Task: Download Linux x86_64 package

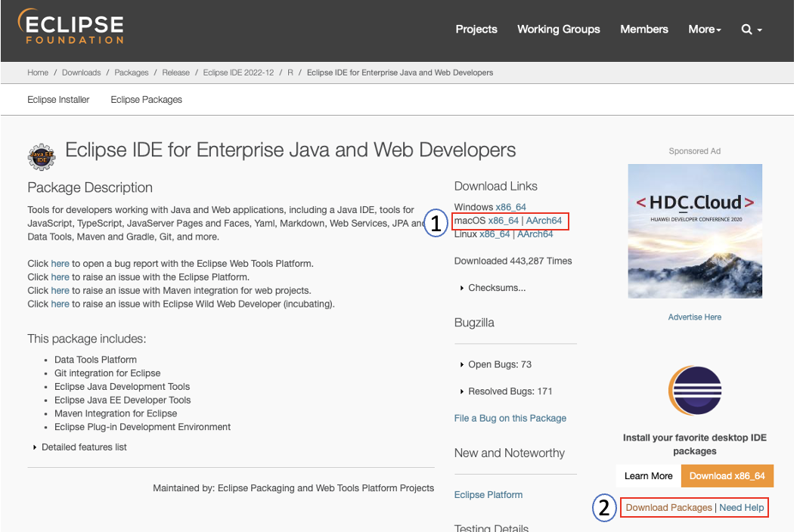Action: coord(495,234)
